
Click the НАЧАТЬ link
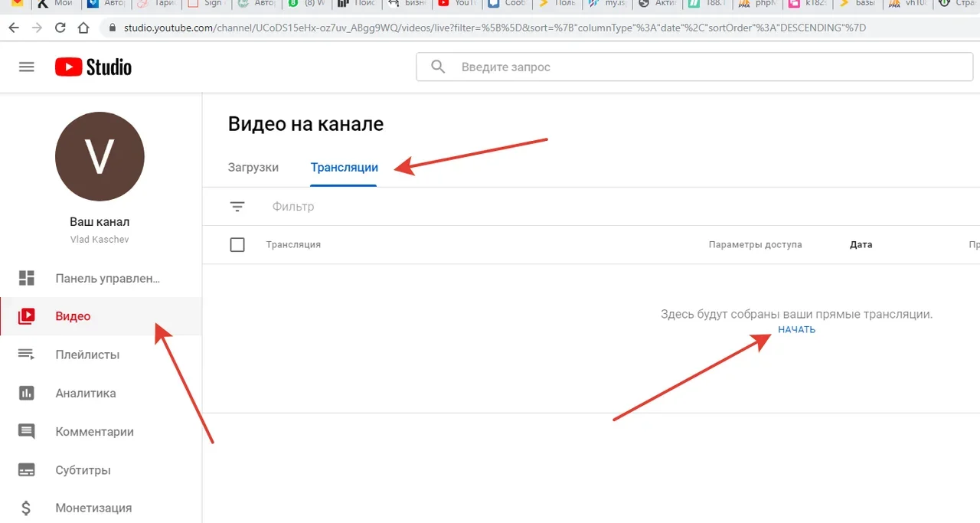click(796, 330)
